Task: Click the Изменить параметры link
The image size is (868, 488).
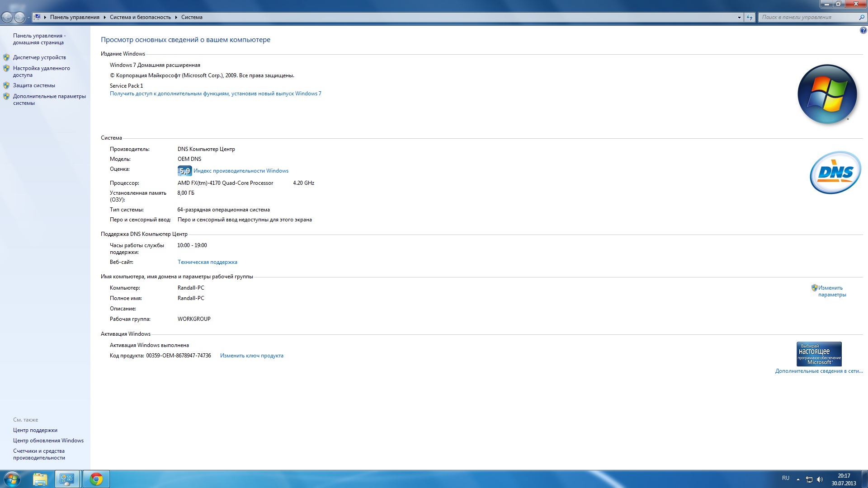Action: tap(832, 291)
